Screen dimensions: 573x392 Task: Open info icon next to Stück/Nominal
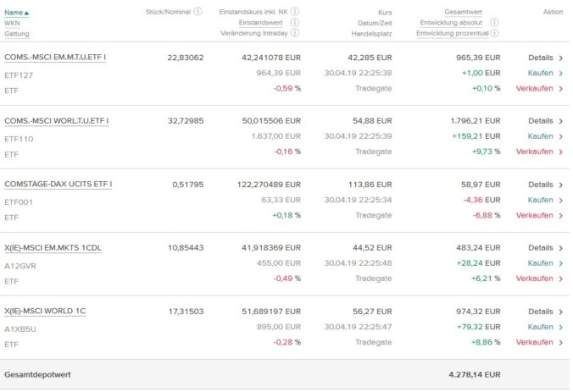point(197,11)
